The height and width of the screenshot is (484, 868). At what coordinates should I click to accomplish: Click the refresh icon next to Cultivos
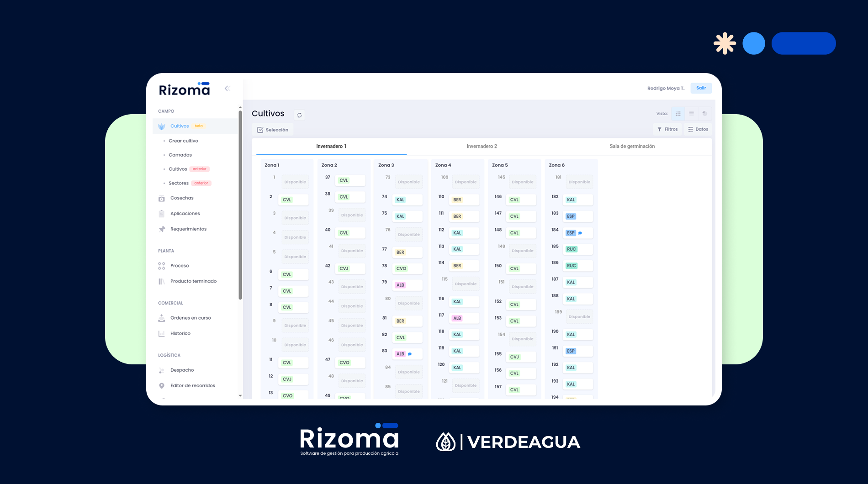pyautogui.click(x=299, y=115)
